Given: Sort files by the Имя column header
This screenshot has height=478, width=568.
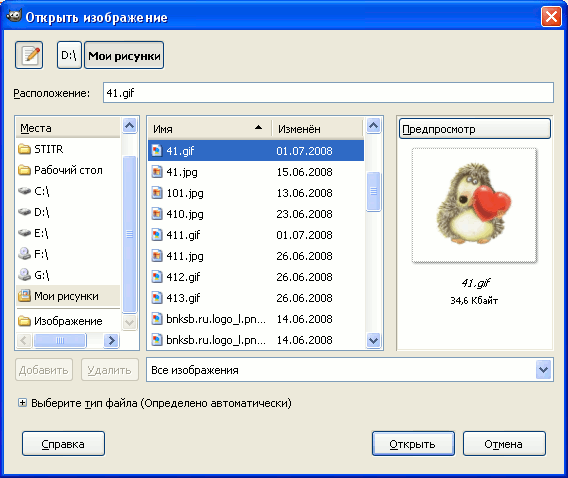Looking at the screenshot, I should 209,129.
